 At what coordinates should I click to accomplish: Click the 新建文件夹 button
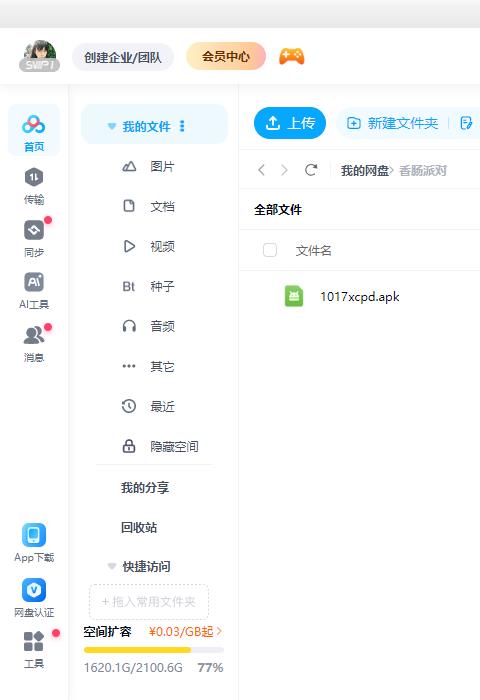pos(393,123)
